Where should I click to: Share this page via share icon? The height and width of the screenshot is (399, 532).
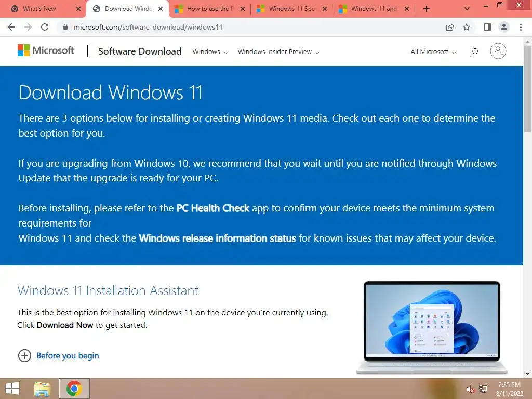click(x=450, y=27)
